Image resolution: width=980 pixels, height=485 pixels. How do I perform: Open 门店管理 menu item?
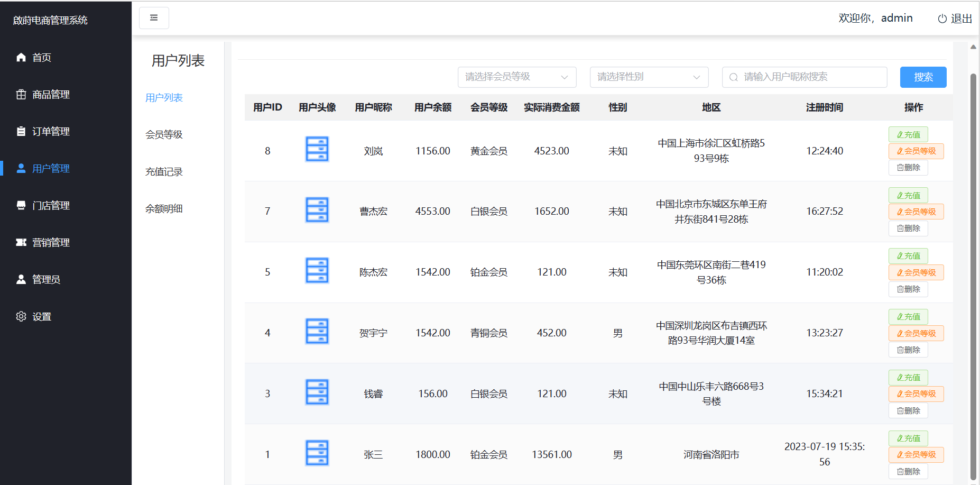coord(66,205)
